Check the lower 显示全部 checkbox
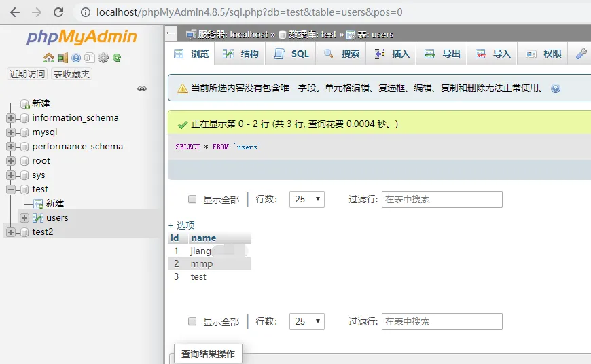 point(192,321)
